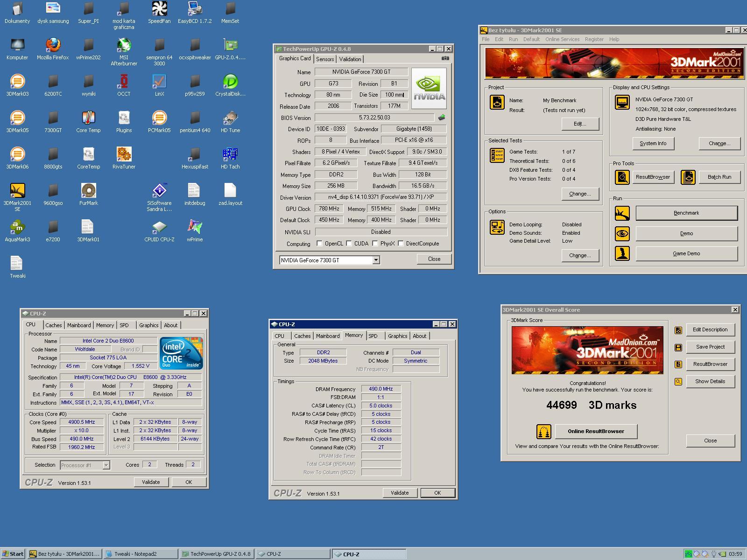Switch to TechPowerUp GPU-Z taskbar button
The image size is (747, 560).
click(x=217, y=554)
